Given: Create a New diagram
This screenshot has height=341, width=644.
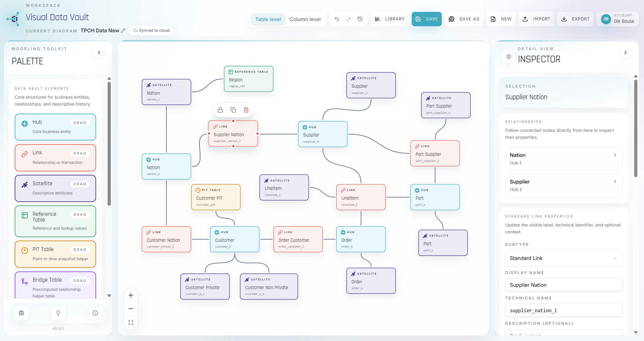Looking at the screenshot, I should point(501,19).
